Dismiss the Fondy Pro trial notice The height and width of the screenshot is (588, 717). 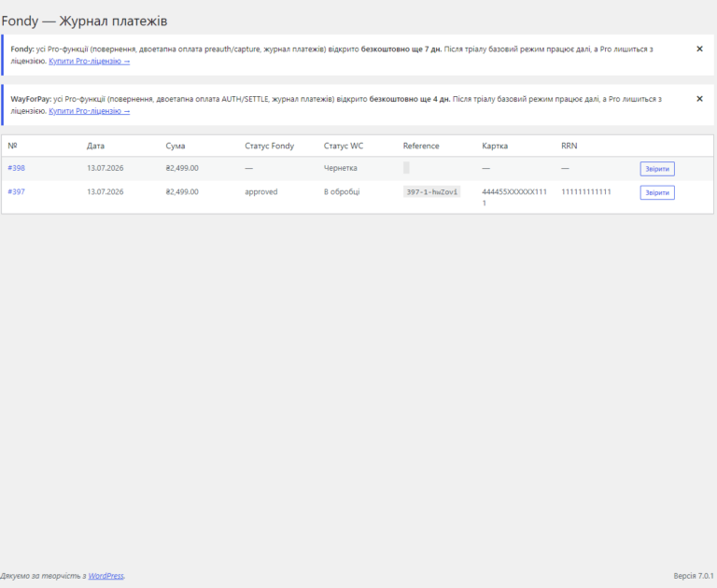699,49
